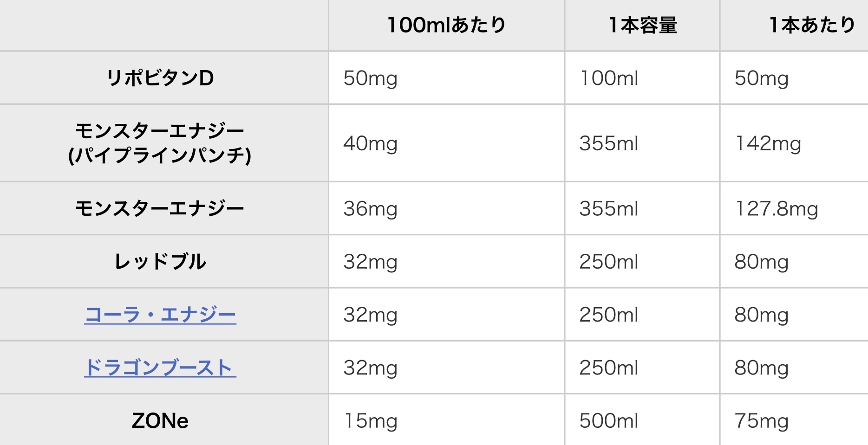Image resolution: width=868 pixels, height=445 pixels.
Task: Click the 15mg cell
Action: (x=370, y=421)
